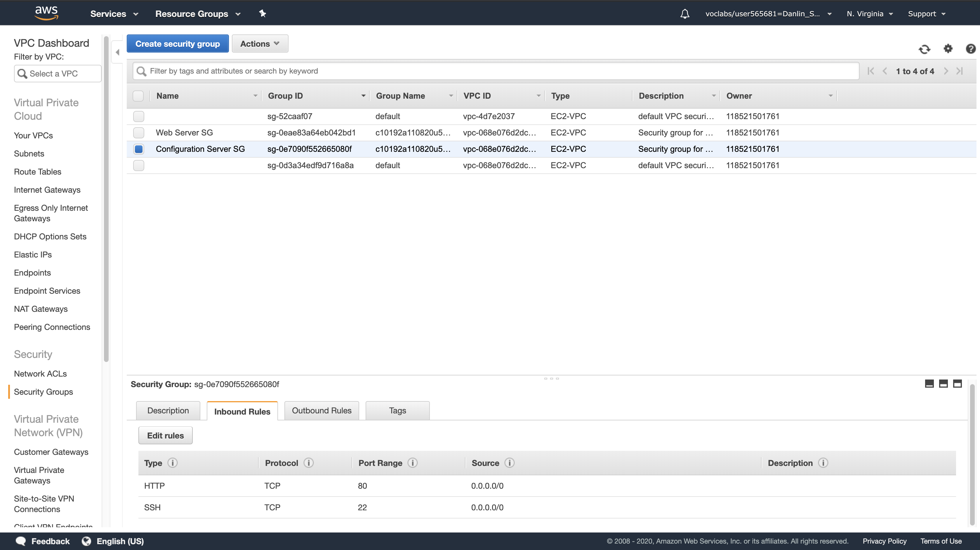Click Type column info icon in rules

pos(172,463)
